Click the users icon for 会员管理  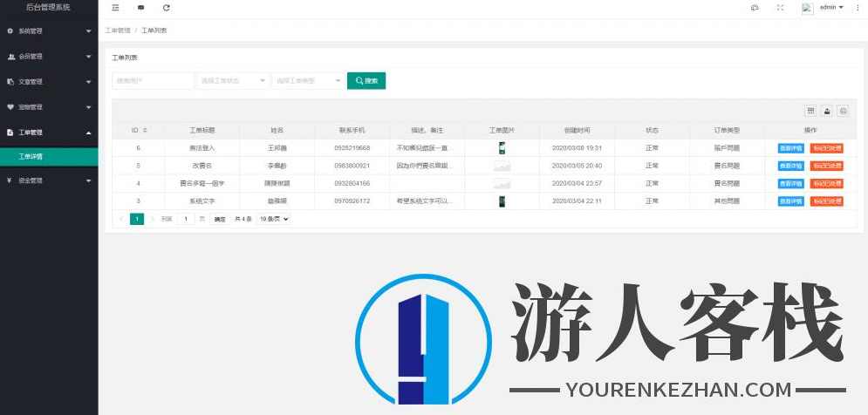pyautogui.click(x=10, y=57)
